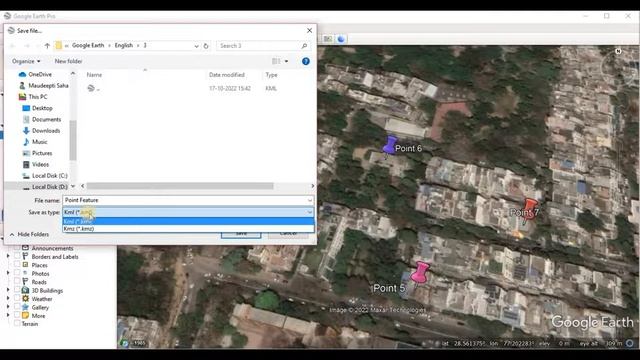Choose the Kml (*.kml) option

click(x=188, y=221)
